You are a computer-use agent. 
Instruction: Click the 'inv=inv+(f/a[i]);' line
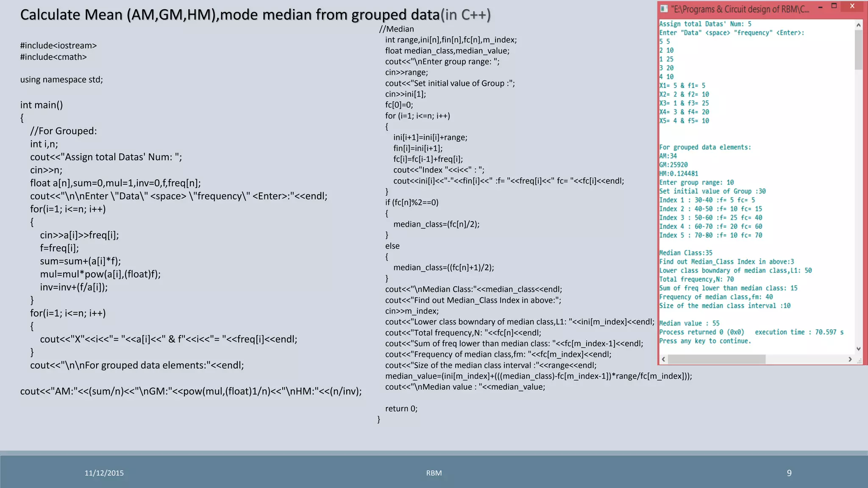[x=74, y=287]
